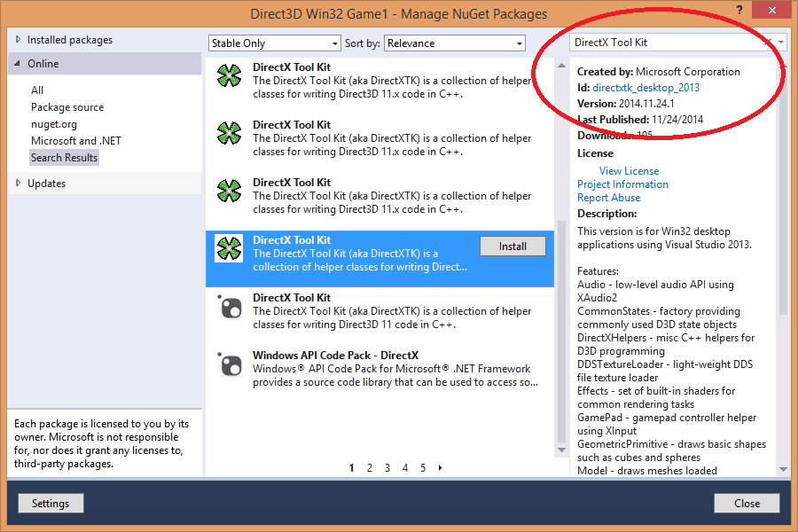
Task: Click the next page arrow
Action: (440, 468)
